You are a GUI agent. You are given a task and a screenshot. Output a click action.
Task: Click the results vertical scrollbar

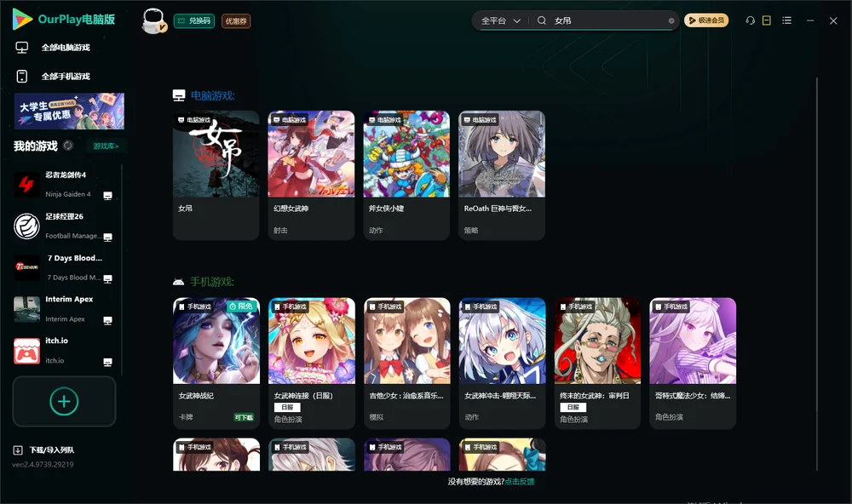click(816, 274)
